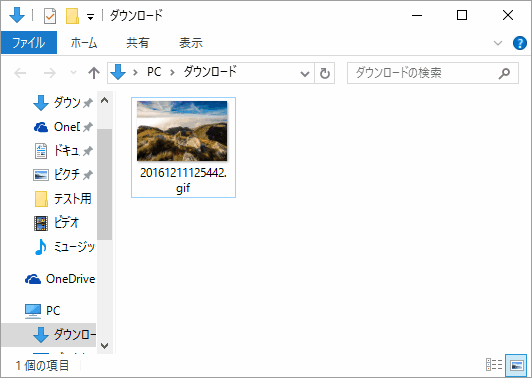Click the OneDrive cloud icon in tree

tap(33, 279)
